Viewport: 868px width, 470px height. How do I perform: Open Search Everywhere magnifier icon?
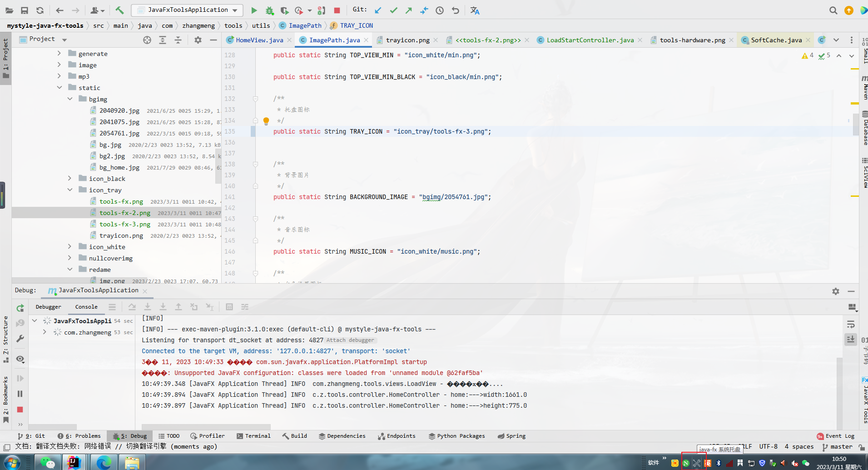833,10
